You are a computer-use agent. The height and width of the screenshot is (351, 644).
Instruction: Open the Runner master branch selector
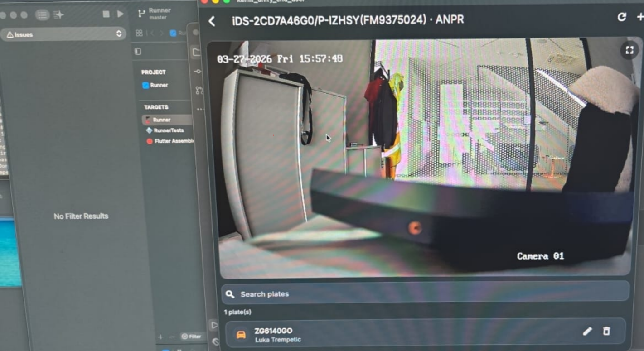coord(155,14)
